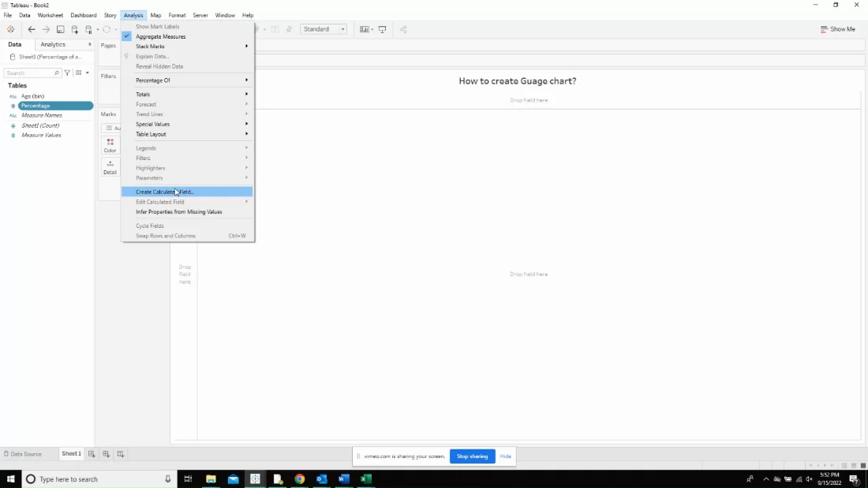Expand Special Values submenu

pos(187,124)
